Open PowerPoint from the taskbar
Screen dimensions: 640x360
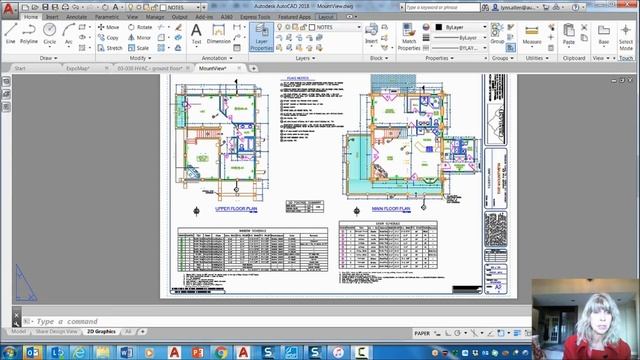point(198,352)
